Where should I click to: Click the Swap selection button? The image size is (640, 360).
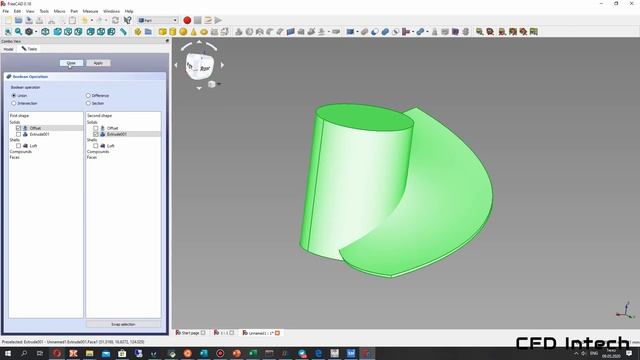123,324
